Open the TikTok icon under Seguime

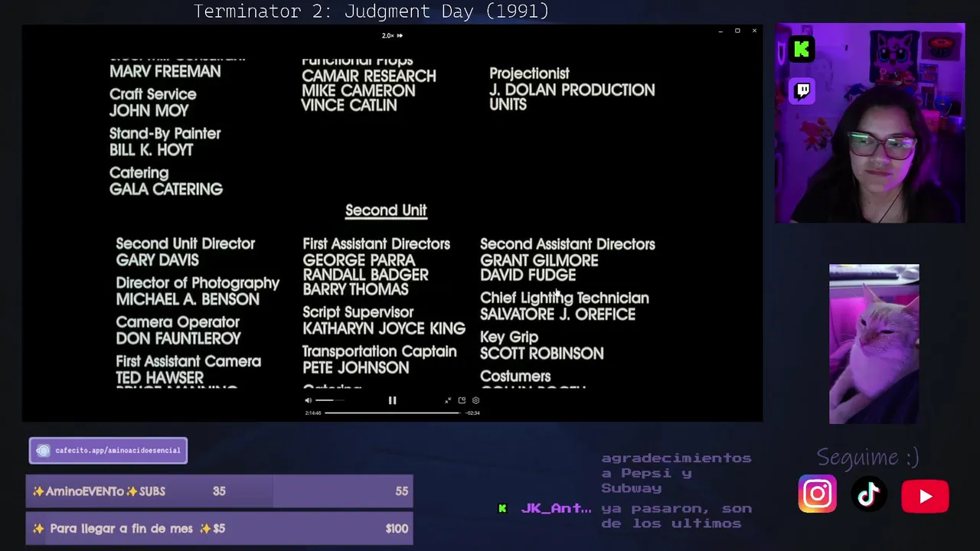[868, 495]
